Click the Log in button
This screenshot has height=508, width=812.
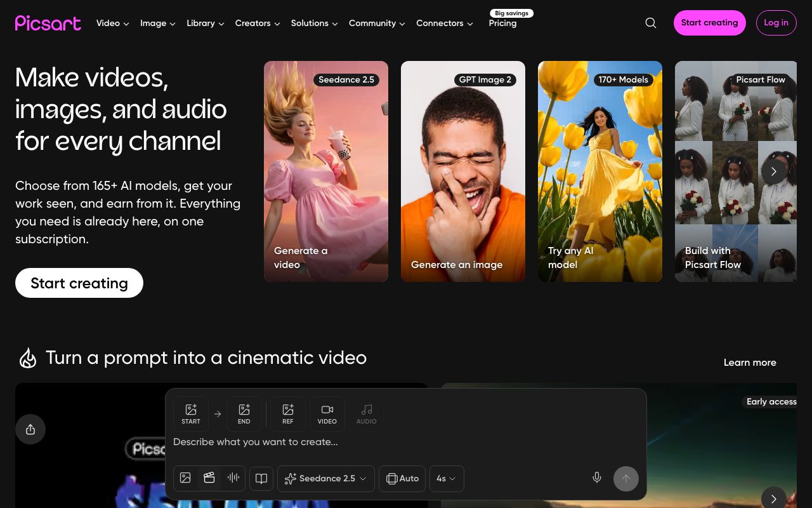(x=776, y=23)
